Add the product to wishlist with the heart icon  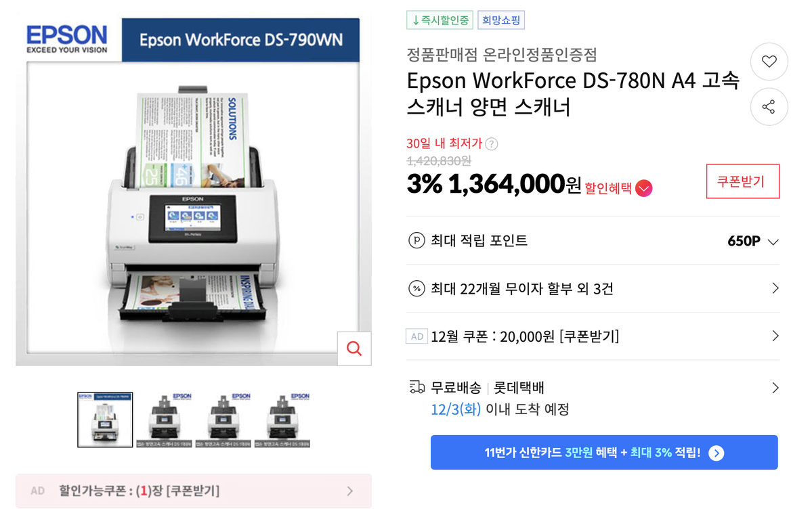click(769, 62)
